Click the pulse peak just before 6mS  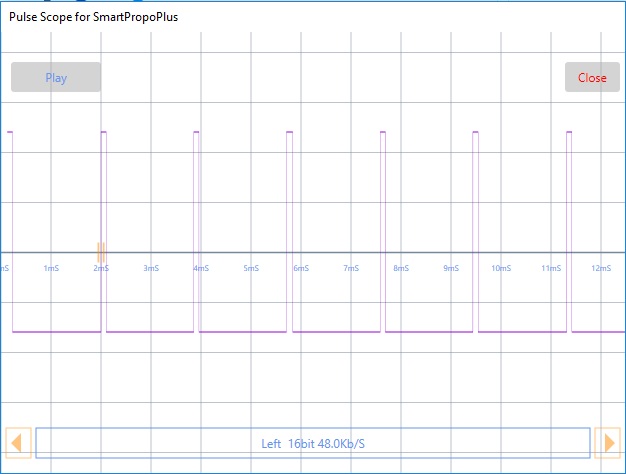(290, 132)
